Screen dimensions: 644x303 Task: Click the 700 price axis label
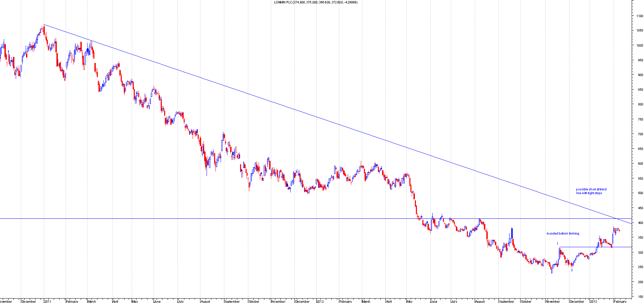640,134
